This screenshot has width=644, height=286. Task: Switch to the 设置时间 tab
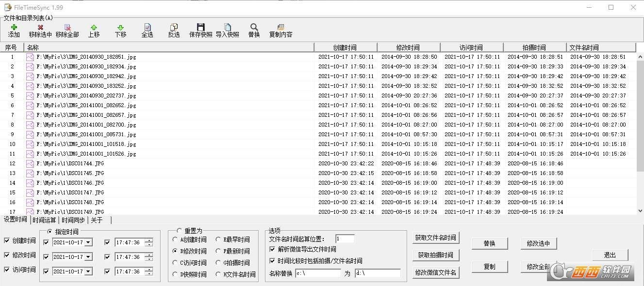tap(16, 220)
